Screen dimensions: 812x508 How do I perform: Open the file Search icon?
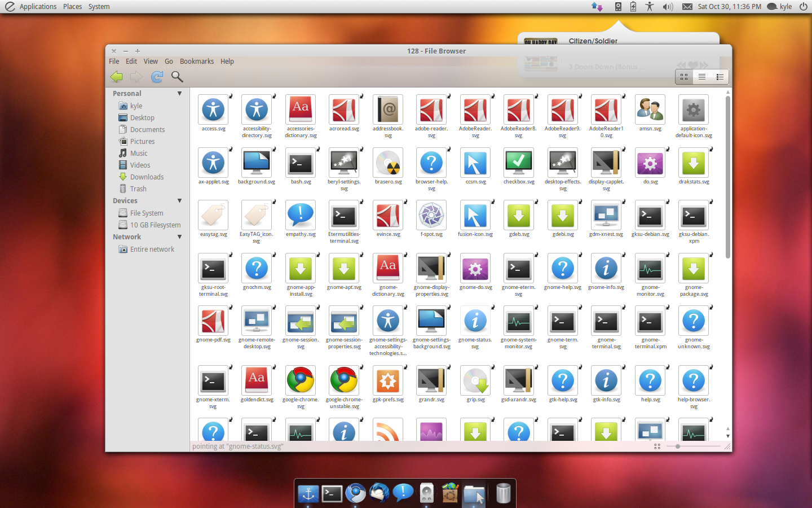coord(177,77)
